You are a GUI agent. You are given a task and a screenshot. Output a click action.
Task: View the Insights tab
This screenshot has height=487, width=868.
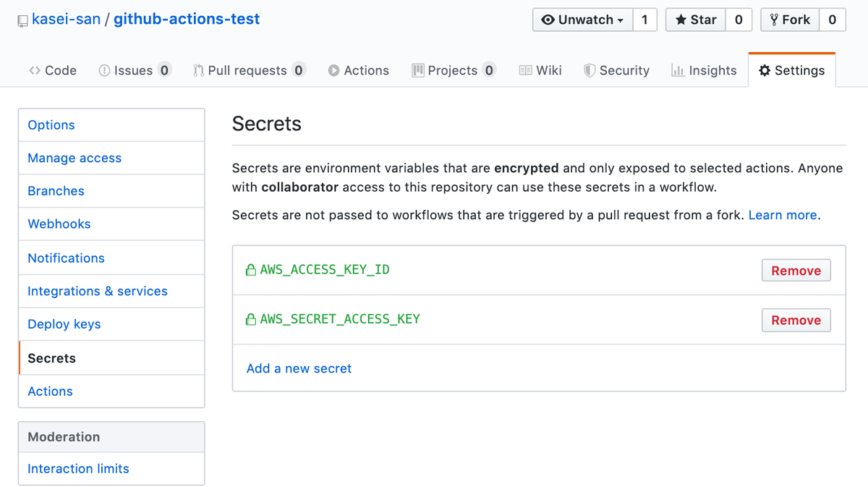[704, 70]
